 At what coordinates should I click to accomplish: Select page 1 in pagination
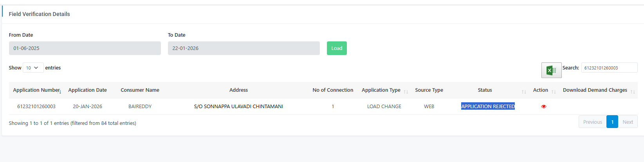tap(612, 122)
